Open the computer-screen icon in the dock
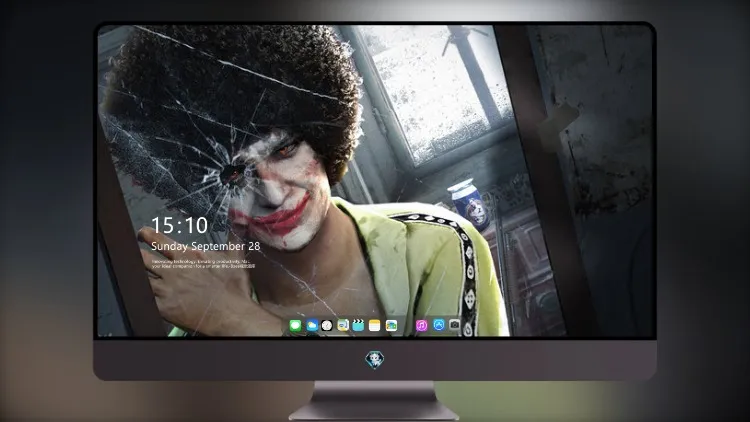This screenshot has height=422, width=750. [x=343, y=326]
